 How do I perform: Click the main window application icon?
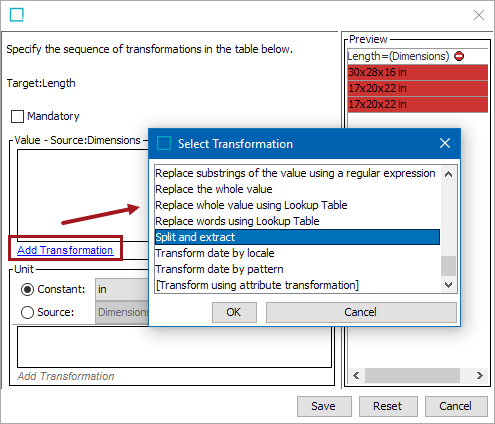(17, 15)
